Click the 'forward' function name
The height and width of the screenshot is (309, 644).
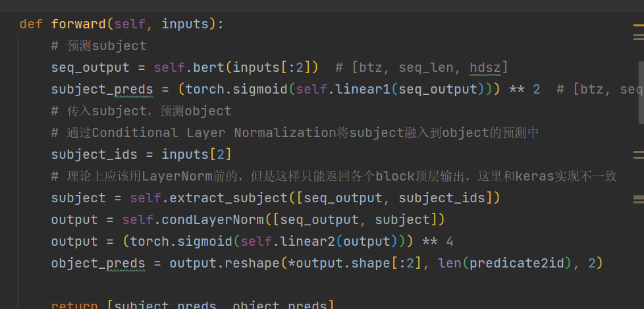click(79, 24)
